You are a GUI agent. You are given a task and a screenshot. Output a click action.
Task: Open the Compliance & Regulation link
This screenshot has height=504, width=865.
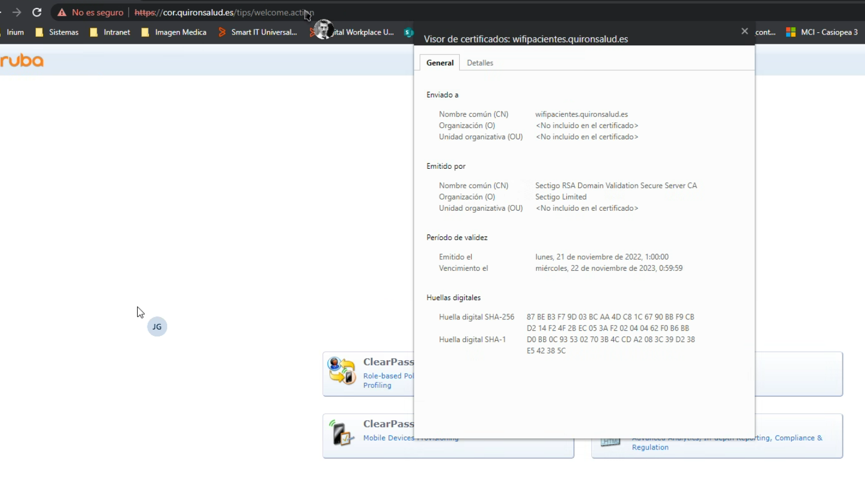[x=727, y=442]
